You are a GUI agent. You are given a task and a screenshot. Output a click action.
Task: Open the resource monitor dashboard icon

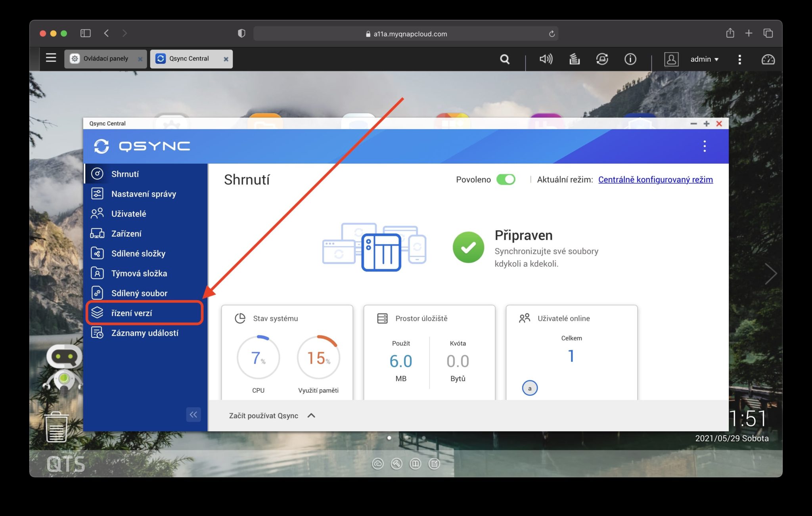[768, 60]
